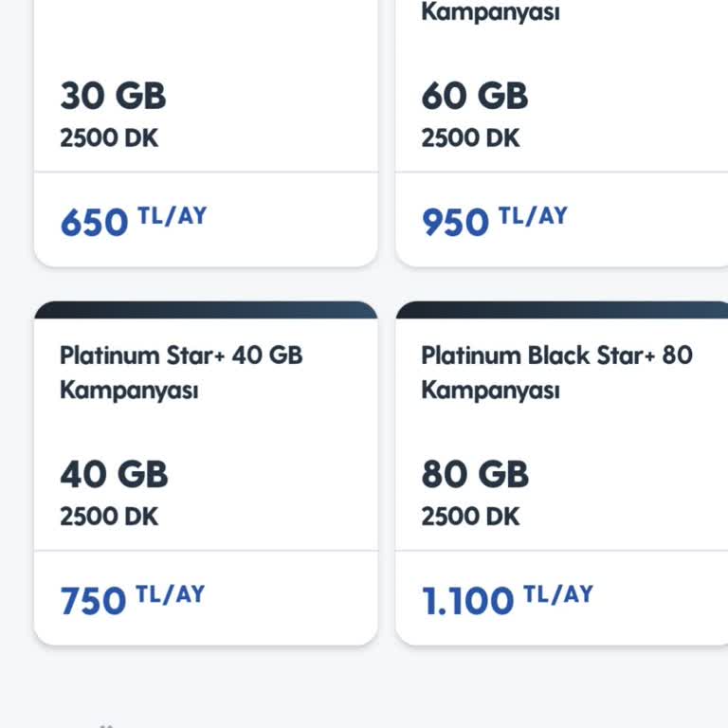Click the 30 GB data amount
728x728 pixels.
click(113, 96)
